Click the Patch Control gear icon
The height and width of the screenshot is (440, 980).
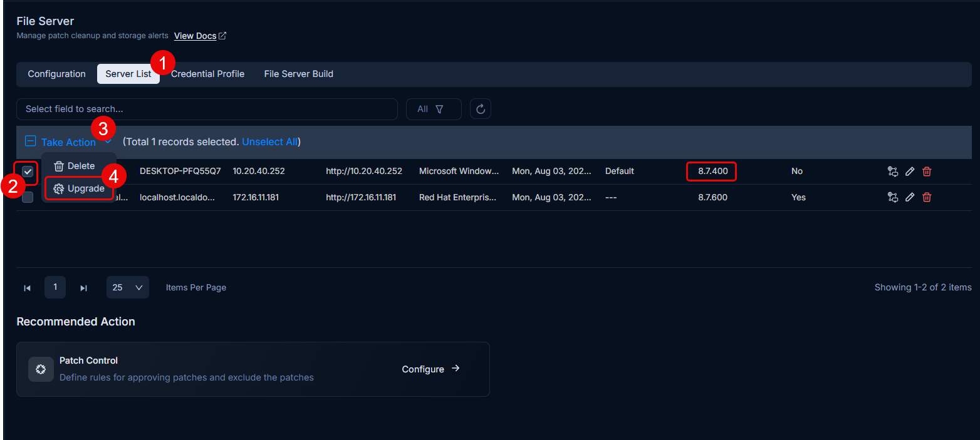point(41,369)
